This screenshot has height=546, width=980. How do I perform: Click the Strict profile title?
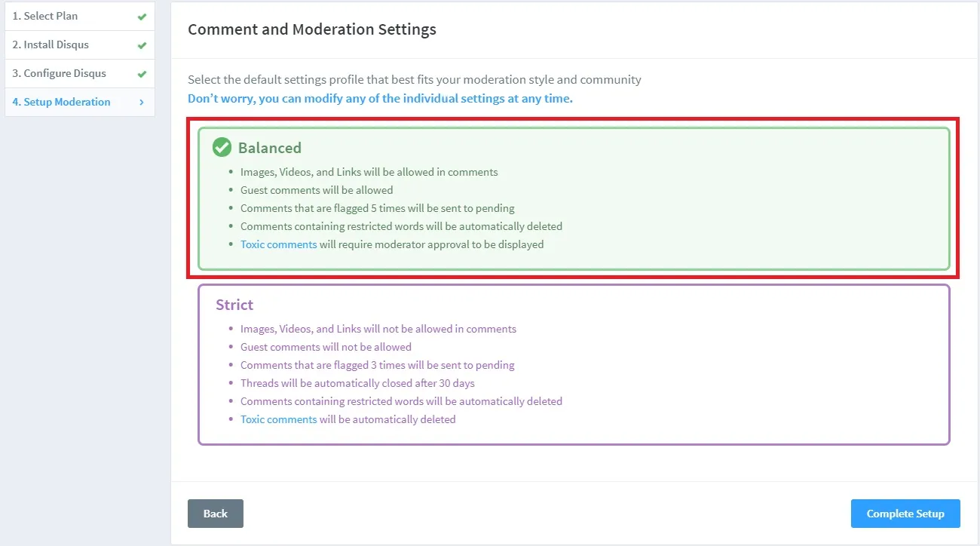coord(234,305)
